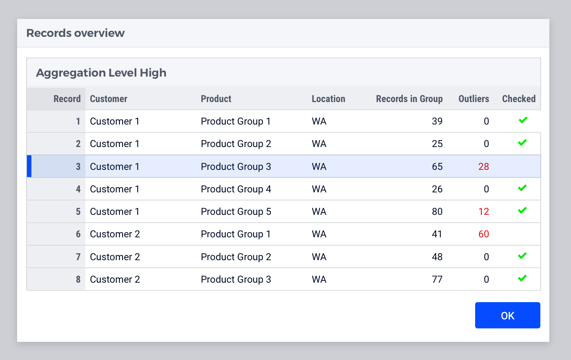Click the OK button
This screenshot has height=360, width=571.
click(x=507, y=315)
